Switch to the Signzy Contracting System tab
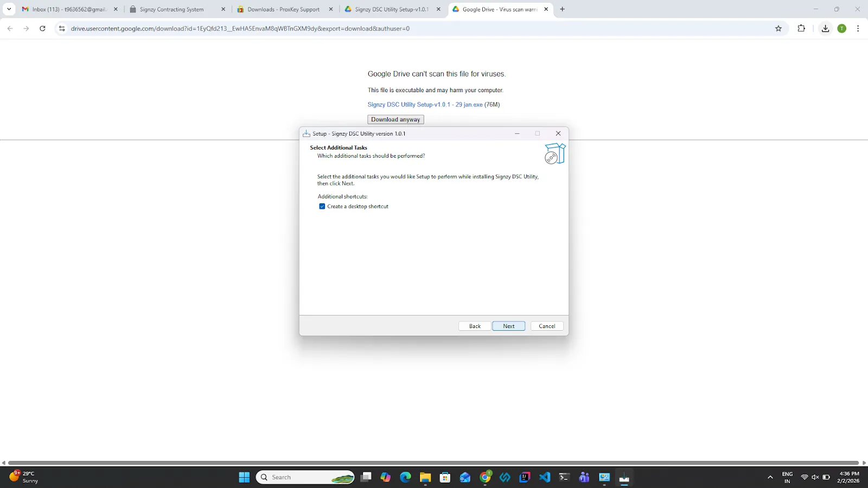The width and height of the screenshot is (868, 488). (x=177, y=9)
